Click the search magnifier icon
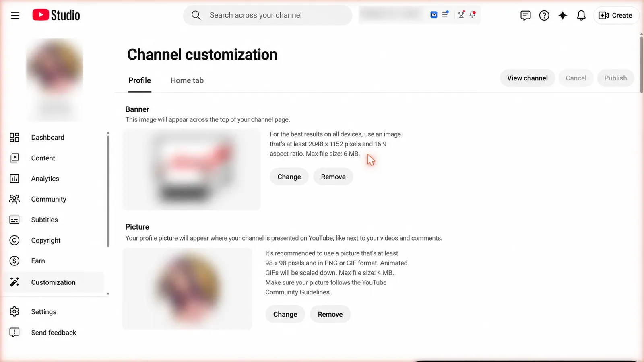Viewport: 644px width, 362px height. click(x=196, y=15)
